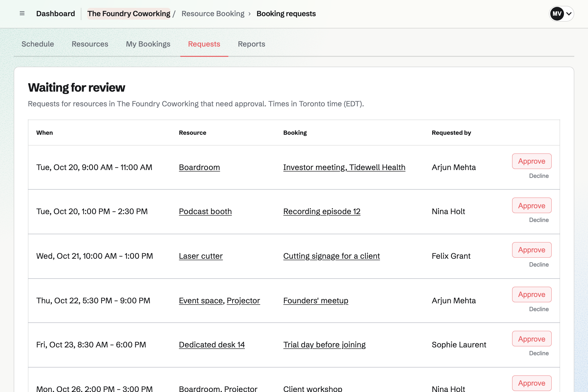Open the Event space resource link

coord(201,301)
